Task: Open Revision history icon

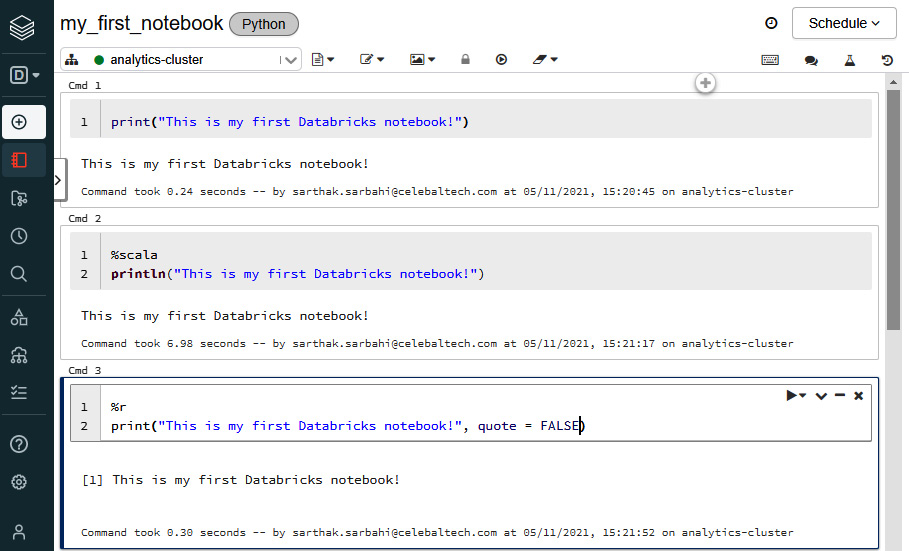Action: coord(887,60)
